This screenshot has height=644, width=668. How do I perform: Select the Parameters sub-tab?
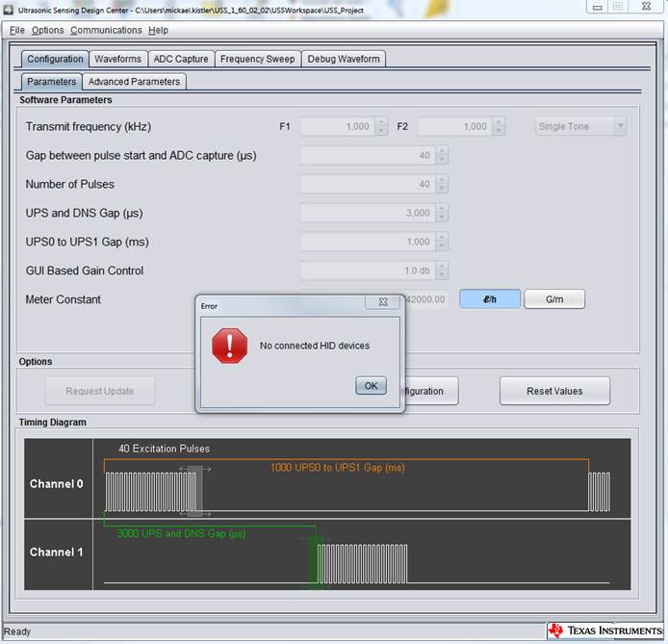52,82
